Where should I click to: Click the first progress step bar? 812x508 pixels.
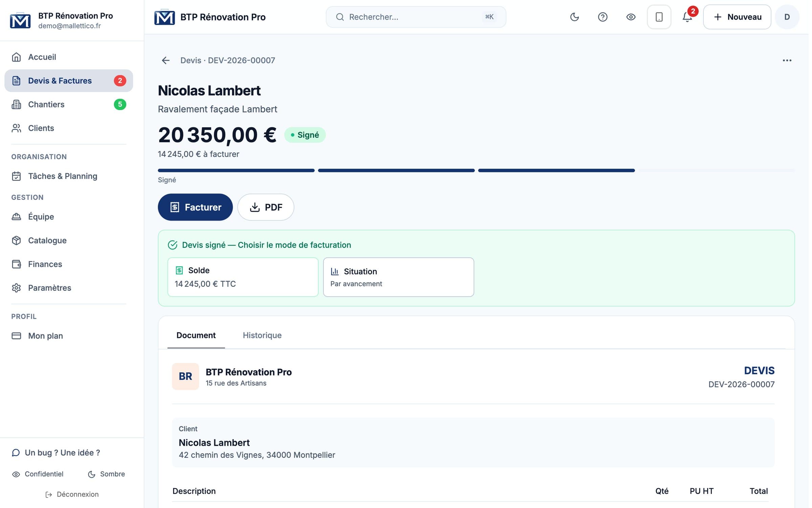click(x=236, y=170)
